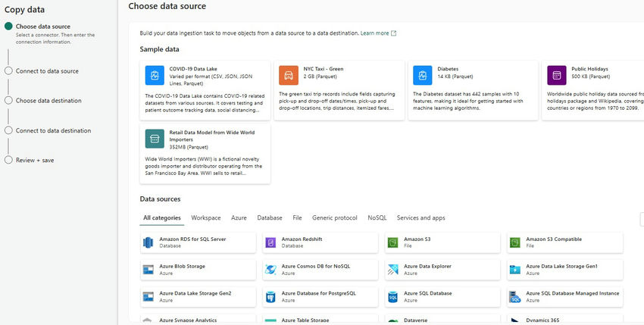644x325 pixels.
Task: Switch to the NoSQL tab
Action: [377, 217]
